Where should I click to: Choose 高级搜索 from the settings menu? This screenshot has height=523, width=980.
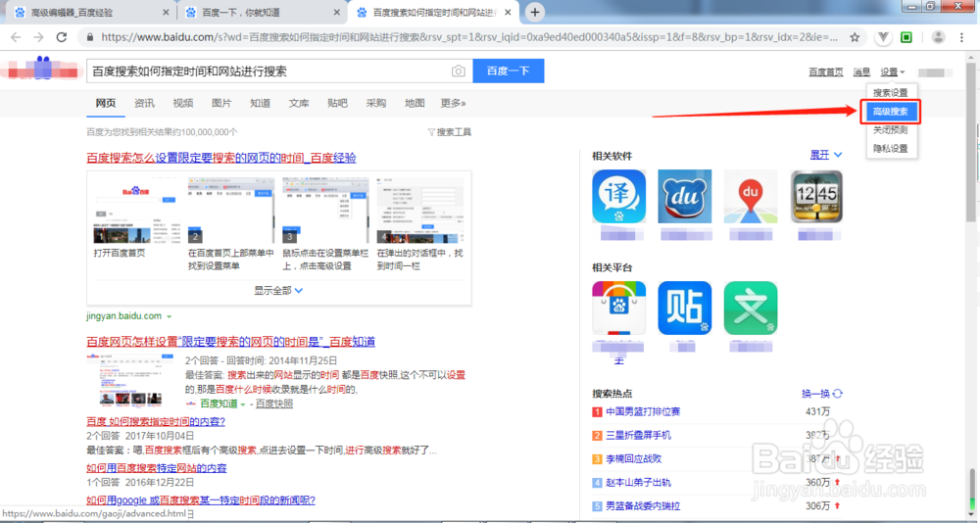coord(891,112)
